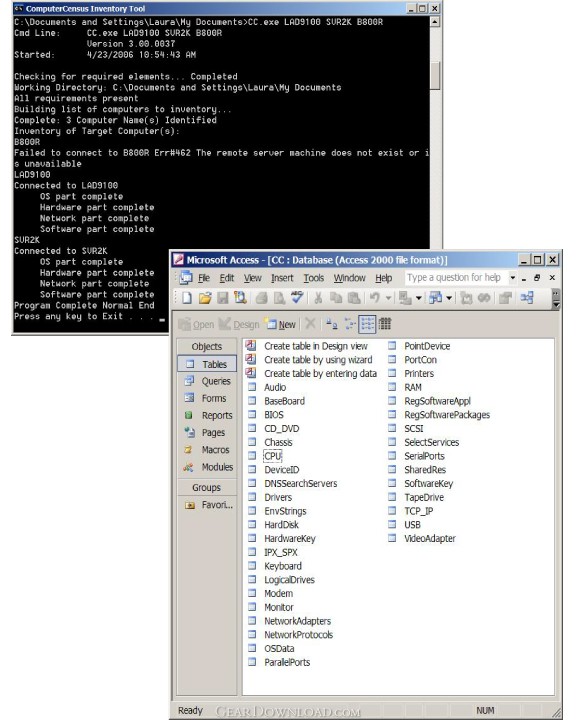The image size is (576, 720).
Task: Expand toolbar options overflow chevron
Action: (556, 298)
